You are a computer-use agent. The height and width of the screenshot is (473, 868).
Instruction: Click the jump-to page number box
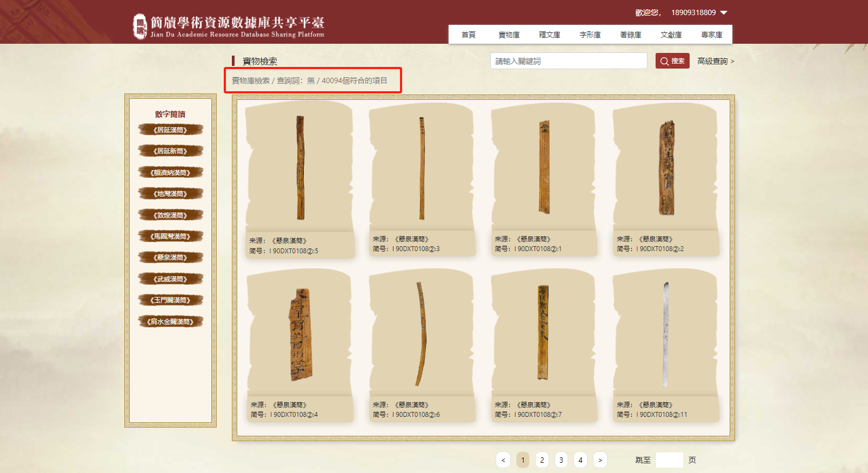[669, 460]
